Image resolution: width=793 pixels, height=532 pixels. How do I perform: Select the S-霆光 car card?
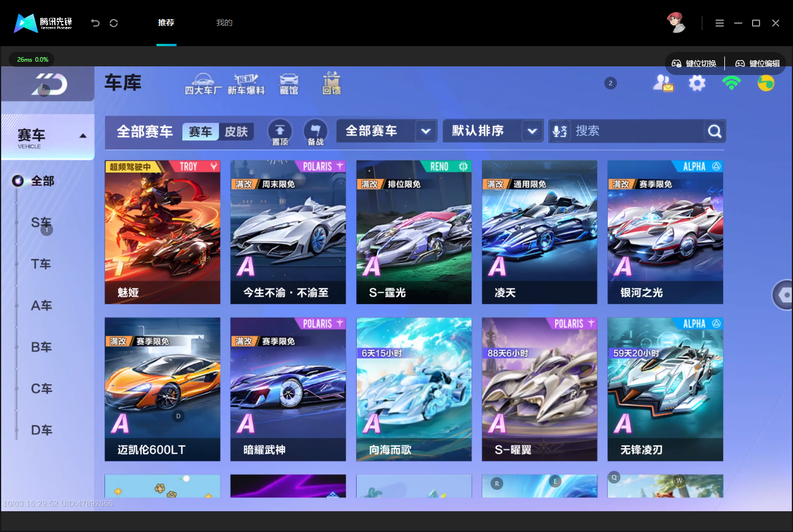414,233
